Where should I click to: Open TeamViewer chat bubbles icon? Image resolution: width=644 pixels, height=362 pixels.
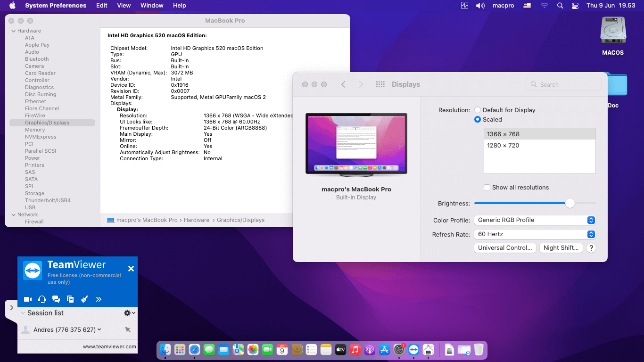point(56,299)
